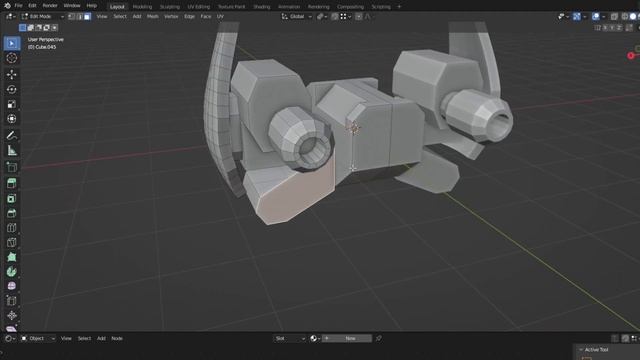This screenshot has width=640, height=360.
Task: Set selection mode to intersect
Action: (x=54, y=28)
